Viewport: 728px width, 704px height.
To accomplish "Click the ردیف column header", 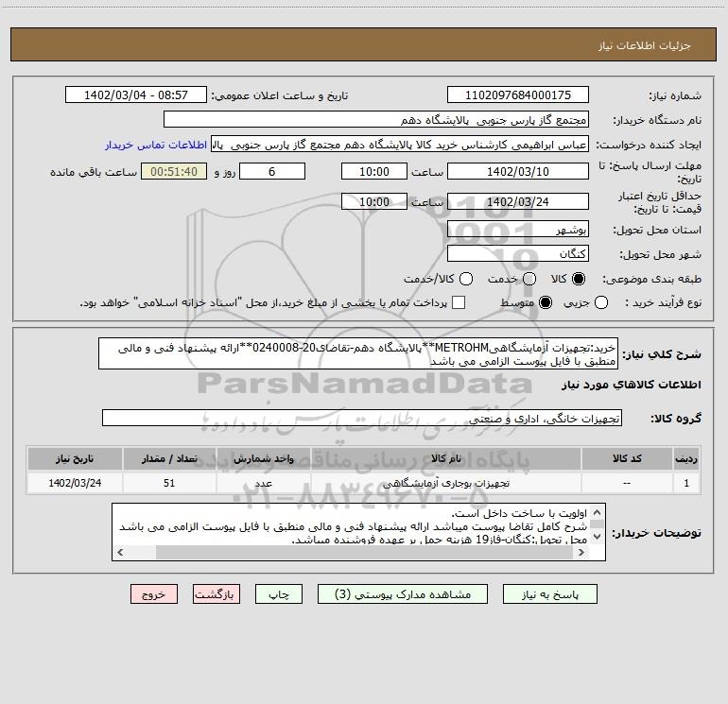I will [686, 458].
